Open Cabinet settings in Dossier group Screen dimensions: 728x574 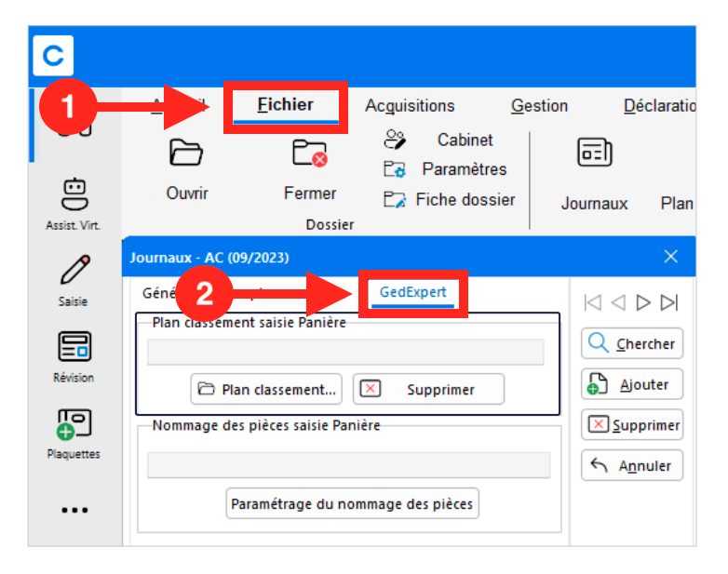(x=438, y=140)
